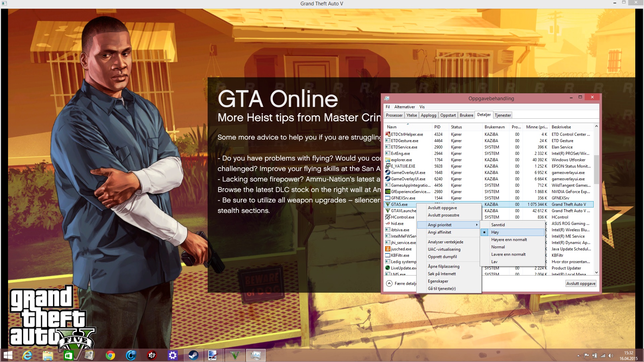Image resolution: width=644 pixels, height=362 pixels.
Task: Click the Windows Start button
Action: pos(8,355)
